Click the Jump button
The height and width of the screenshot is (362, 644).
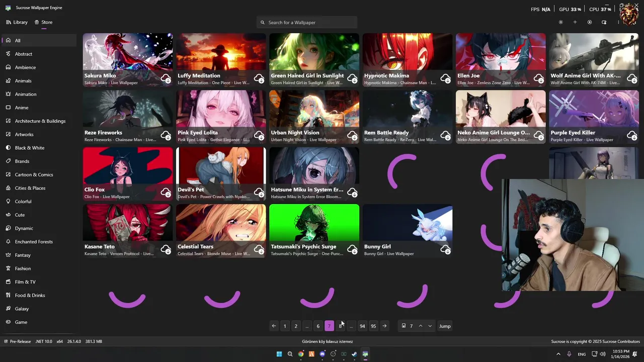click(445, 326)
